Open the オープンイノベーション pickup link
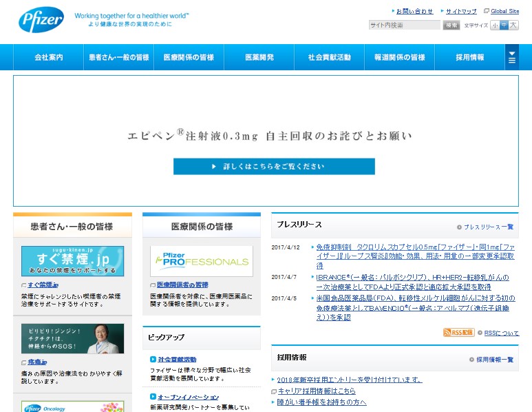Screen dimensions: 532x412 click(189, 397)
